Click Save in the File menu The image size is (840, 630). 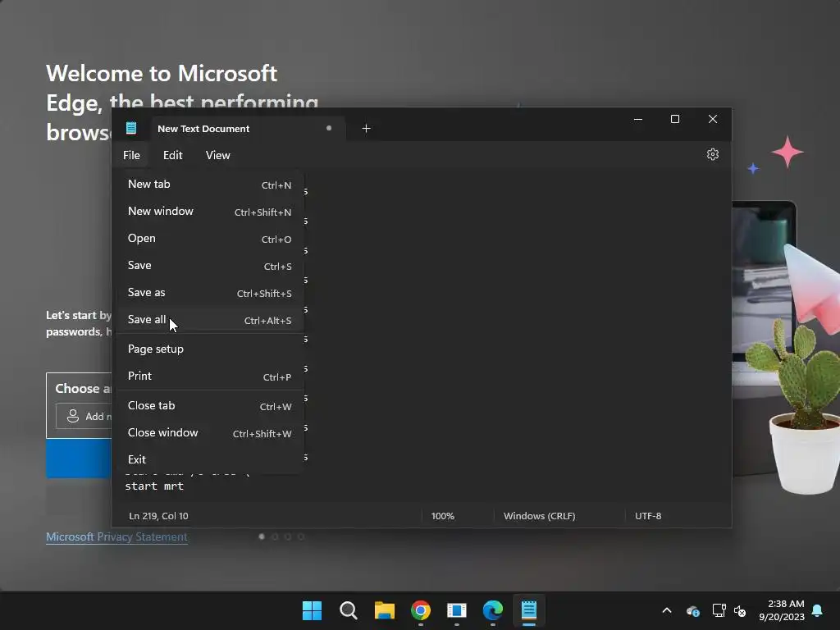[209, 266]
